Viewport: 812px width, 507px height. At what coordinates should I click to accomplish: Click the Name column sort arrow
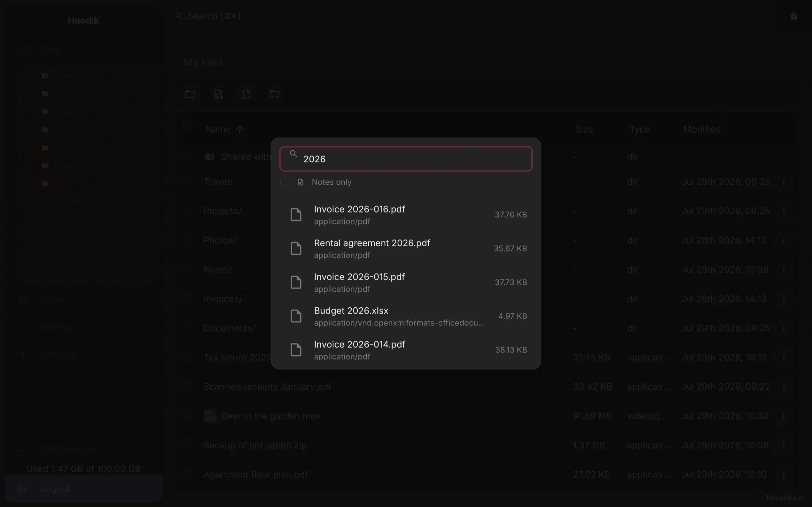[x=239, y=129]
